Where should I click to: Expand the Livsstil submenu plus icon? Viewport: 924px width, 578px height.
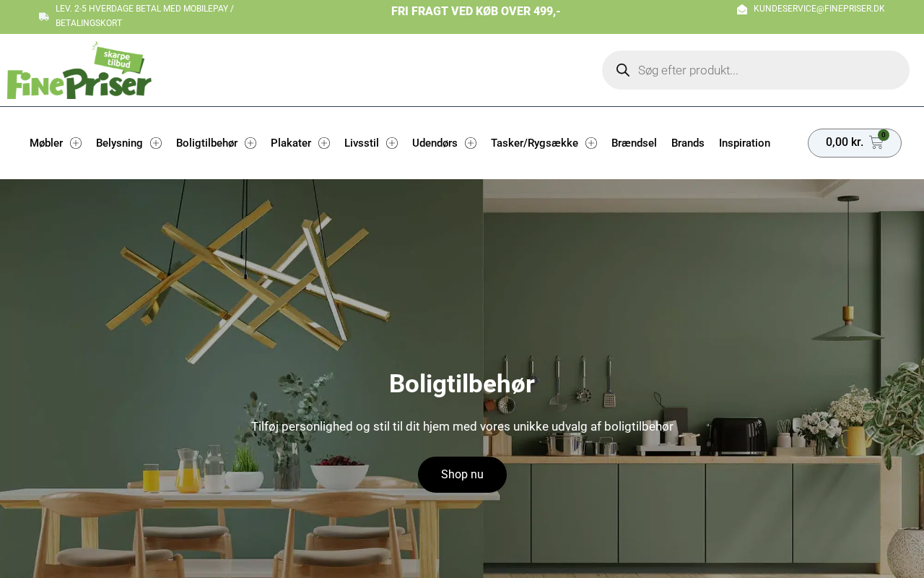(x=392, y=143)
